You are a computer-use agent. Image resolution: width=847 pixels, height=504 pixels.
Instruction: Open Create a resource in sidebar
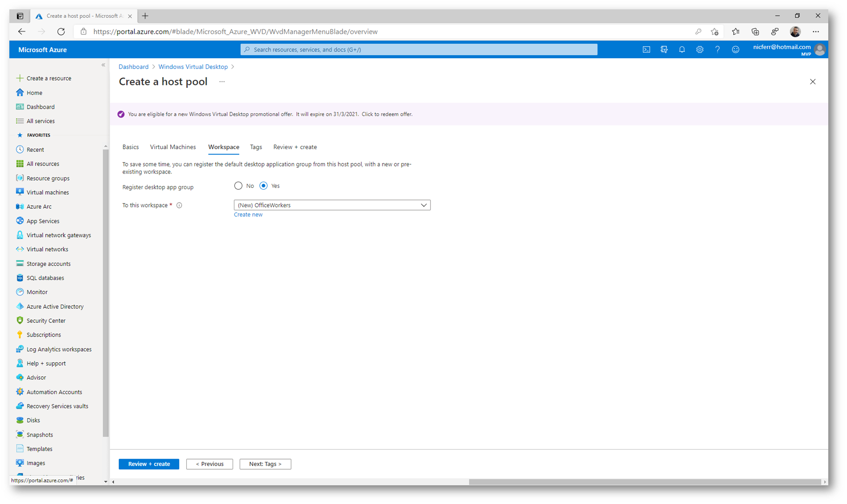pos(44,78)
